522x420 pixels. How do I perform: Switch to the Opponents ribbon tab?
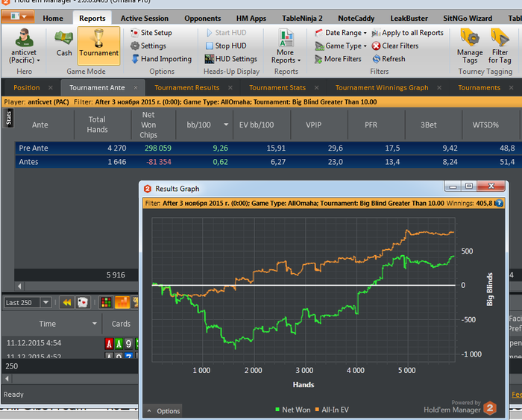coord(202,19)
